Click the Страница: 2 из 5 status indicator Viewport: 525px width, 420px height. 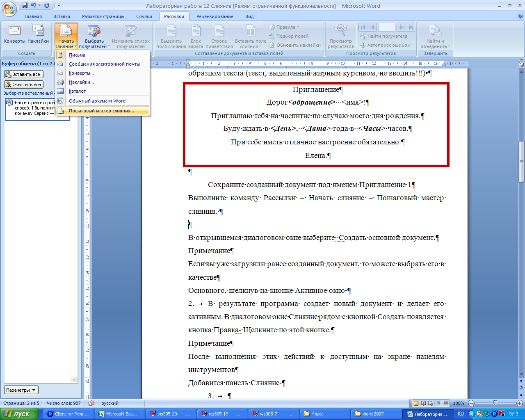(x=21, y=403)
